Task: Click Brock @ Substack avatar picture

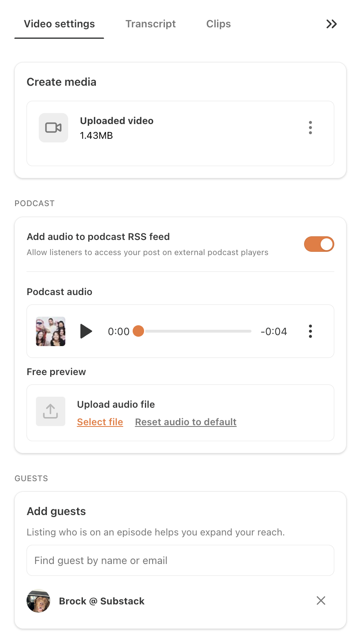Action: pyautogui.click(x=38, y=601)
